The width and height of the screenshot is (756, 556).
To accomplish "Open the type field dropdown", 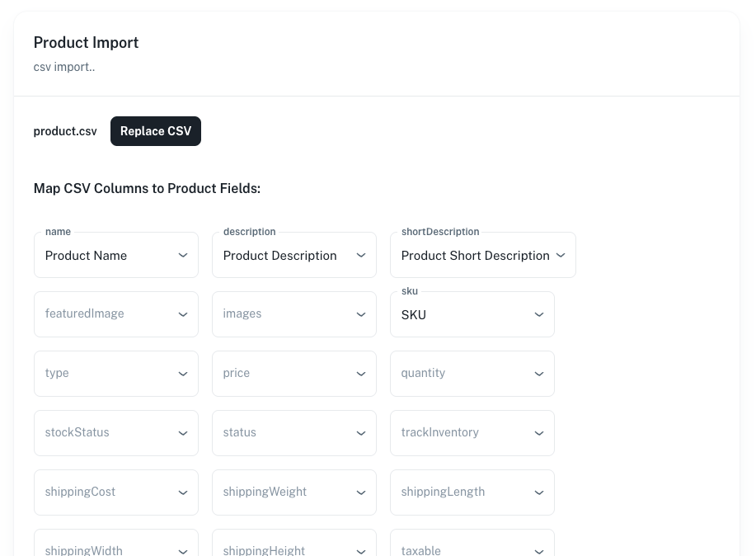I will (x=115, y=374).
